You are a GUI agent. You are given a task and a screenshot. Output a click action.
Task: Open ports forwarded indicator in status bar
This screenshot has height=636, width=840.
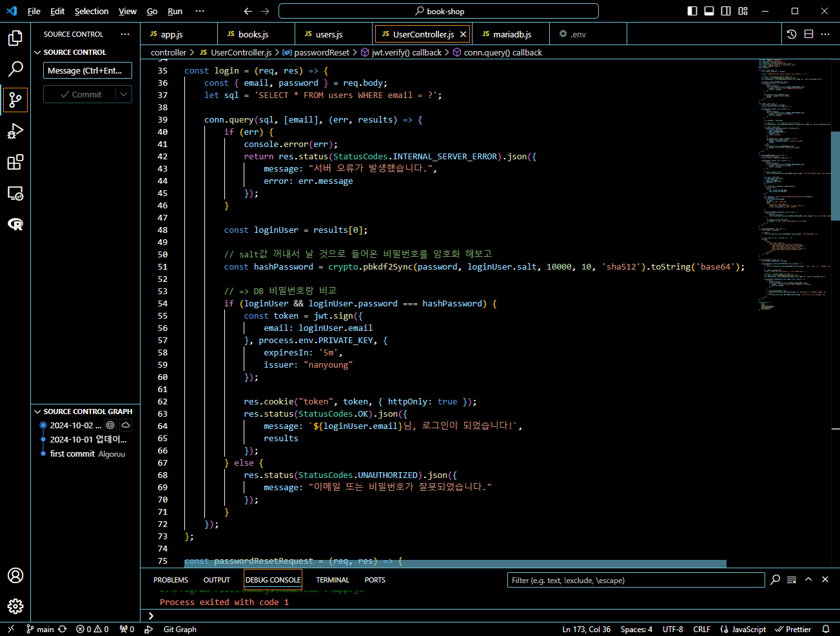(127, 629)
